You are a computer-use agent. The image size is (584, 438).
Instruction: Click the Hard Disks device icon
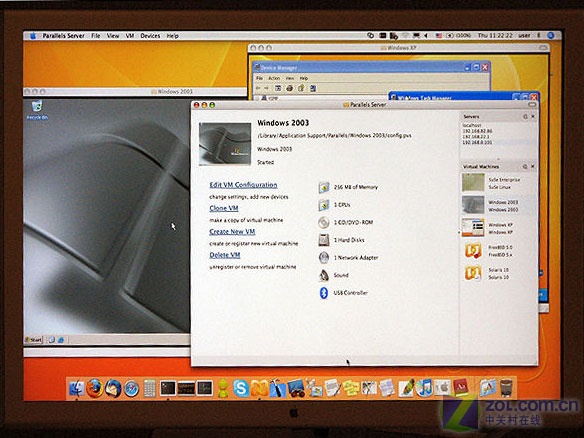[x=324, y=240]
